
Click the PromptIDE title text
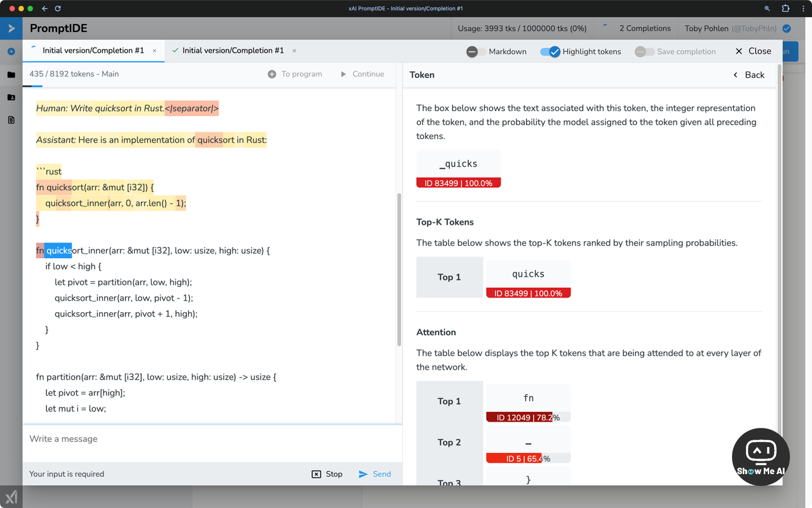(58, 28)
